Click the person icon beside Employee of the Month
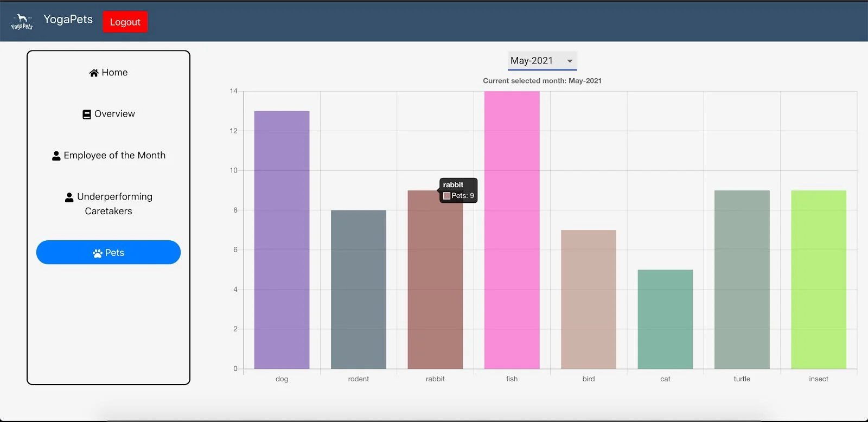Screen dimensions: 868x422 [56, 156]
